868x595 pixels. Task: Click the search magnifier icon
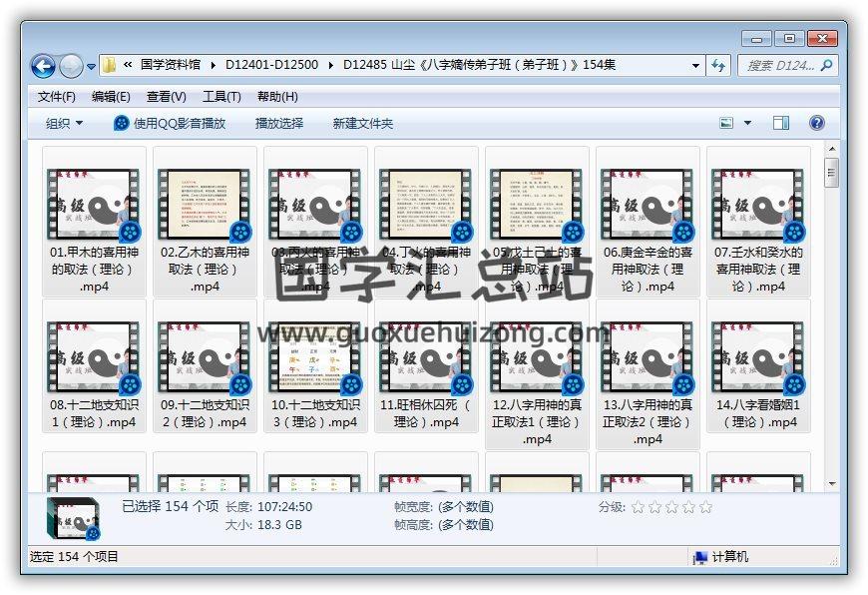pyautogui.click(x=826, y=66)
